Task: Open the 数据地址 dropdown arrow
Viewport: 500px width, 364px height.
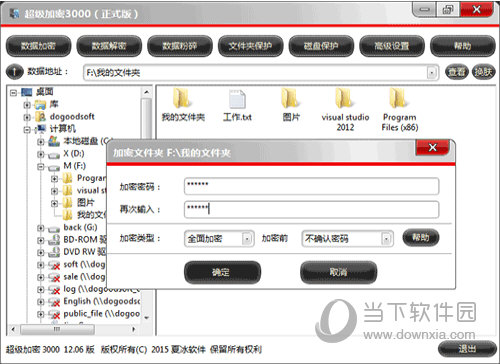Action: pos(432,72)
